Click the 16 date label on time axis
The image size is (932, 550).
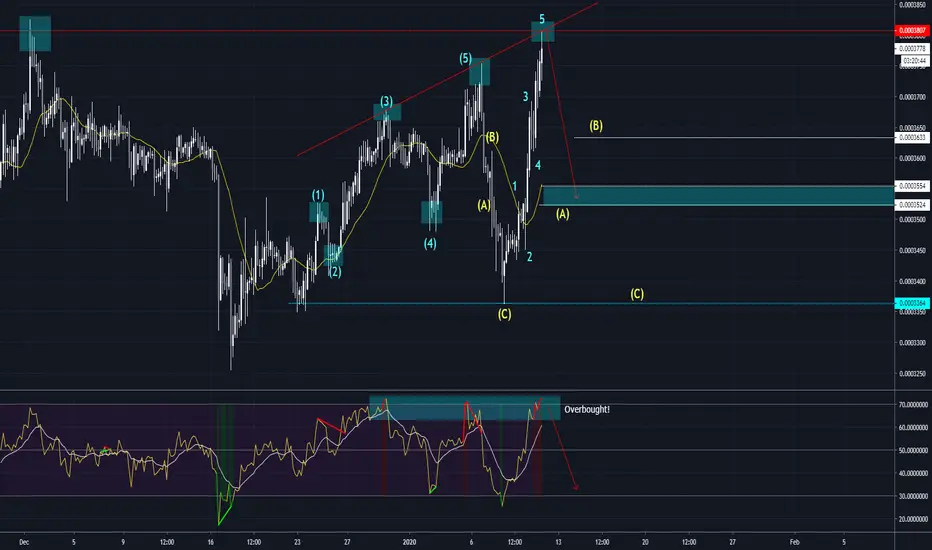coord(210,542)
